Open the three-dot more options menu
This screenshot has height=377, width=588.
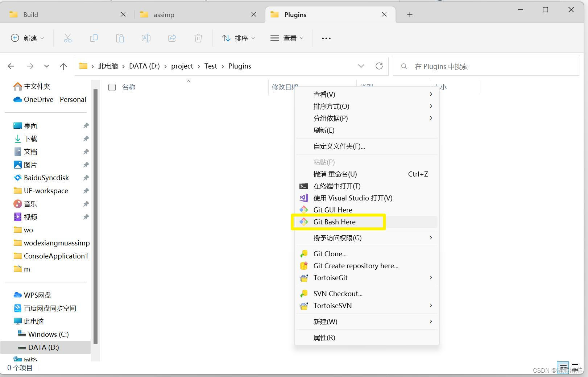click(326, 38)
